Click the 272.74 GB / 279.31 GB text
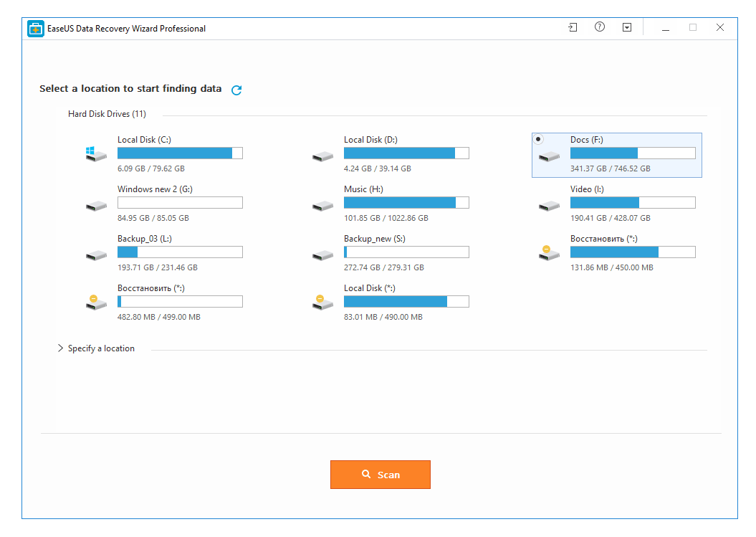The image size is (756, 537). 384,267
